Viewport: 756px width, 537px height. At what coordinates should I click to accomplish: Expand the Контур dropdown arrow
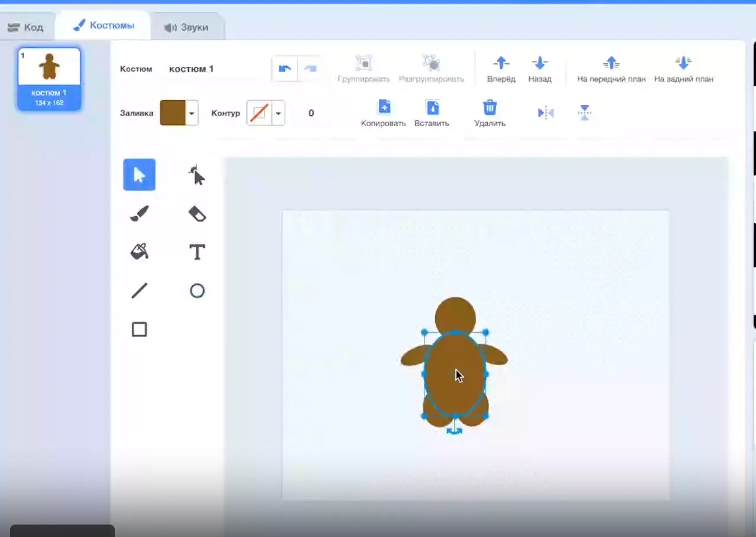pos(278,113)
